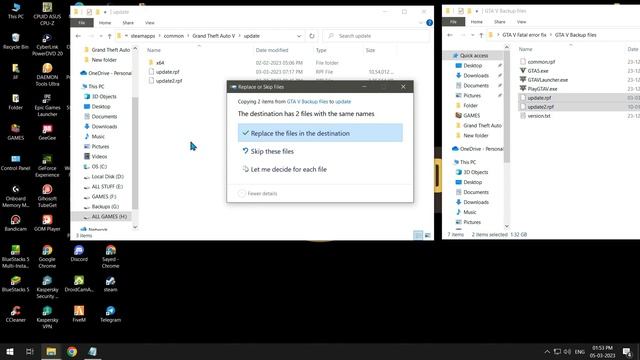Launch CyberLink PowerDVD 20 shortcut
The height and width of the screenshot is (360, 640).
coord(47,44)
